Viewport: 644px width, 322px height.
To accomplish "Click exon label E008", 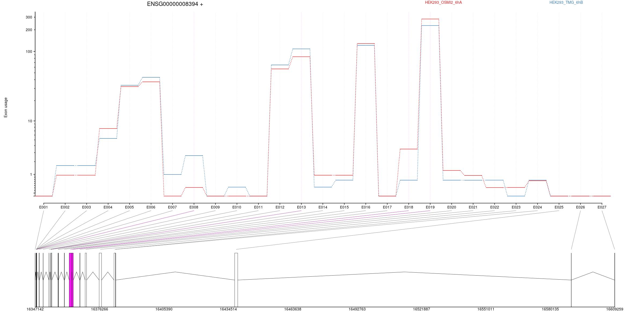I will (194, 207).
